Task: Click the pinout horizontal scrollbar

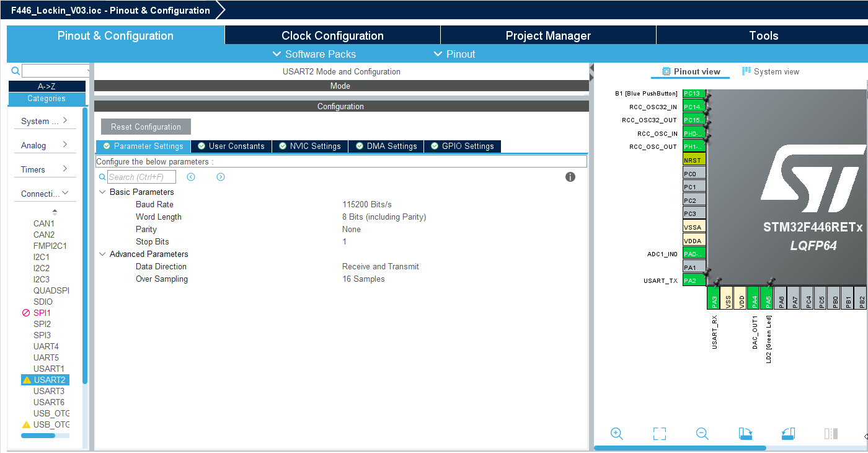Action: click(680, 447)
